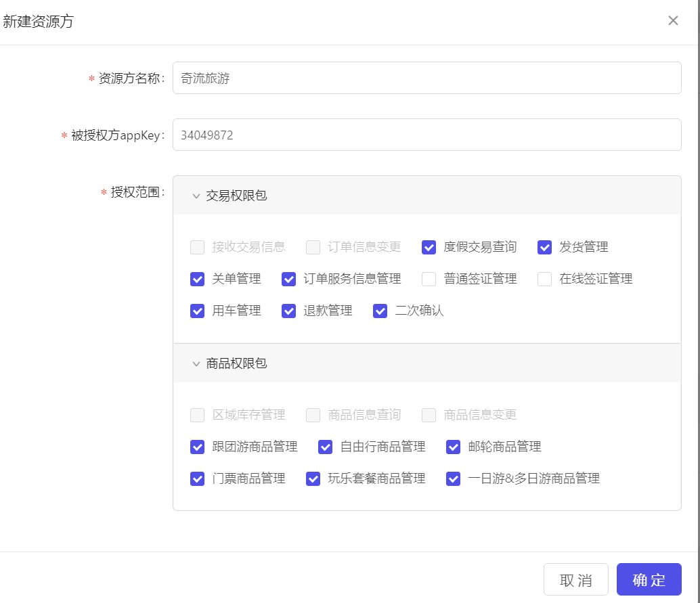Check the 在线签证管理 option

545,279
